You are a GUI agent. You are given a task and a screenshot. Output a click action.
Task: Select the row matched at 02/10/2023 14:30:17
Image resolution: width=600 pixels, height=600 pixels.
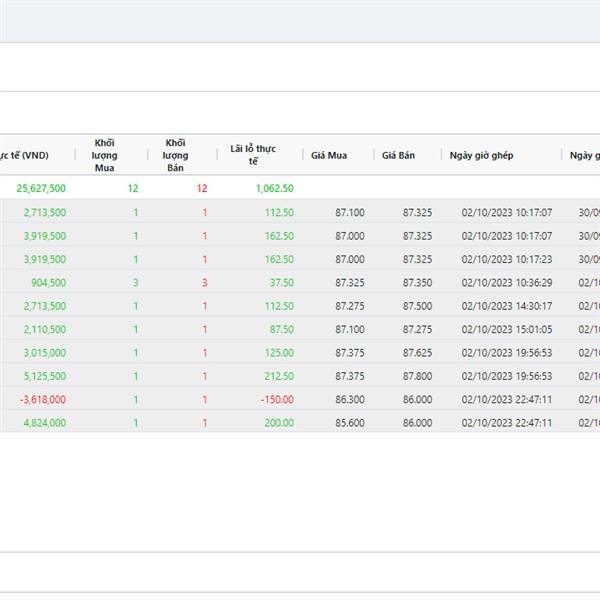(x=506, y=306)
